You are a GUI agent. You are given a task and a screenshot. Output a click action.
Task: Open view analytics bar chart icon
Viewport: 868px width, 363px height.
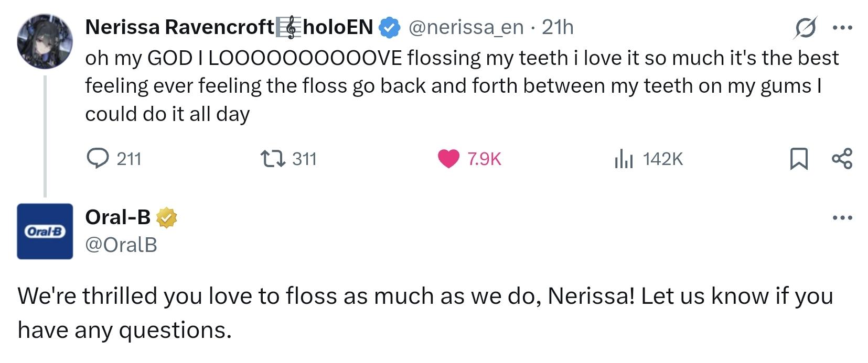[624, 158]
